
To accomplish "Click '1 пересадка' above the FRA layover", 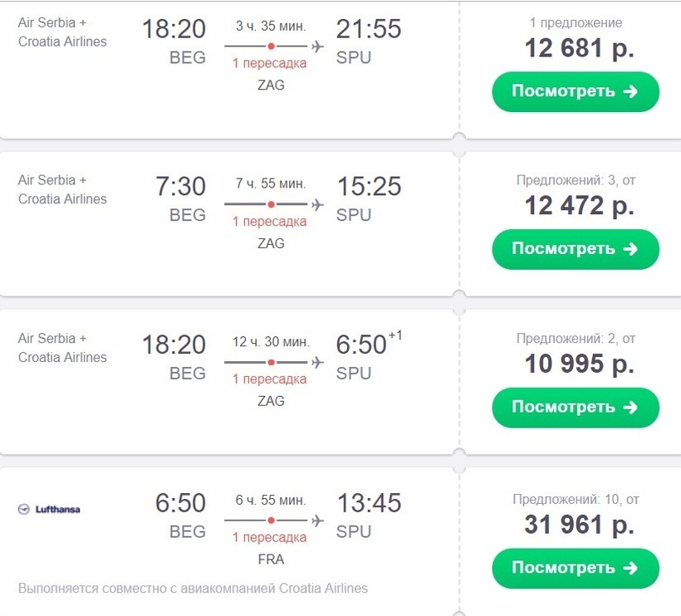I will 270,537.
